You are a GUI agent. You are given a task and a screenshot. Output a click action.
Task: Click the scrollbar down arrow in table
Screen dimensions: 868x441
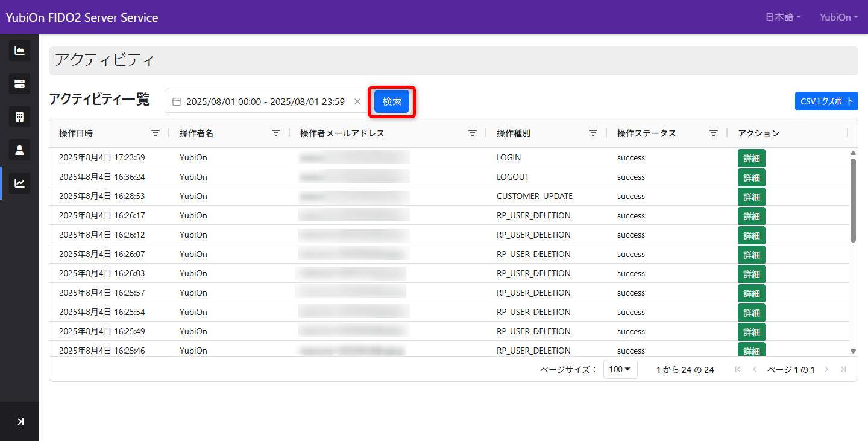pos(853,351)
